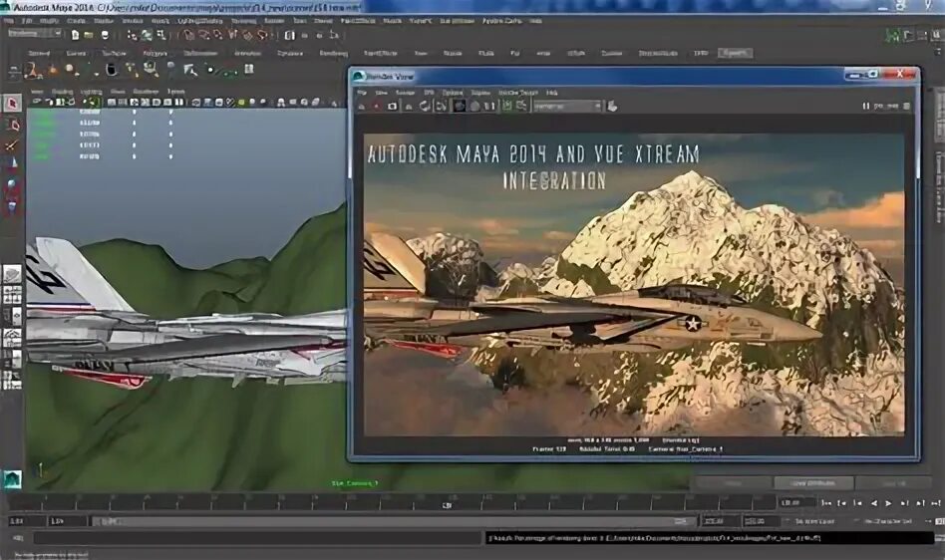Click the Select Camera icon in panel toolbar

[x=37, y=102]
